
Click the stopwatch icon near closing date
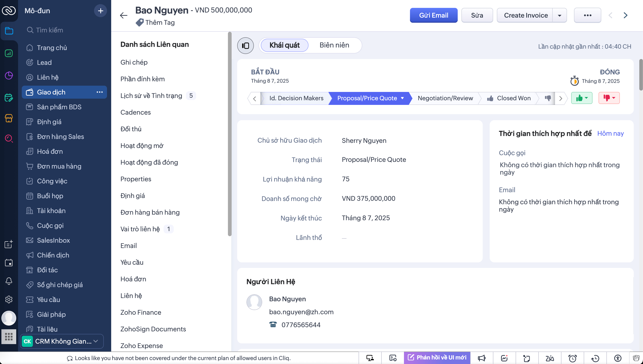tap(574, 81)
